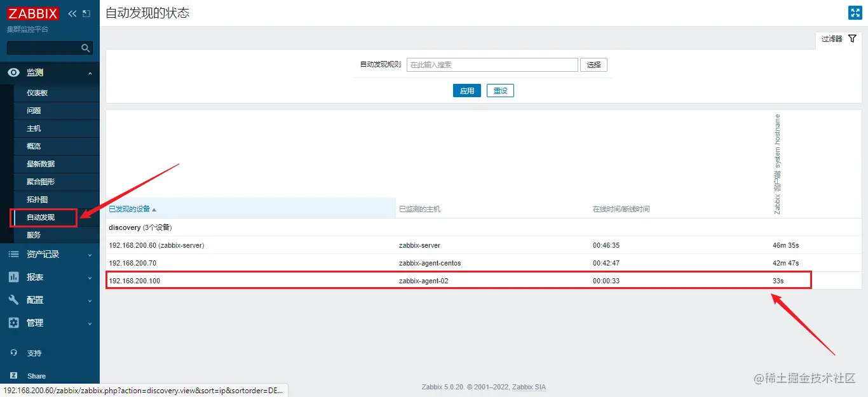Click uptime value 00:46:35
The image size is (868, 397).
pyautogui.click(x=606, y=245)
